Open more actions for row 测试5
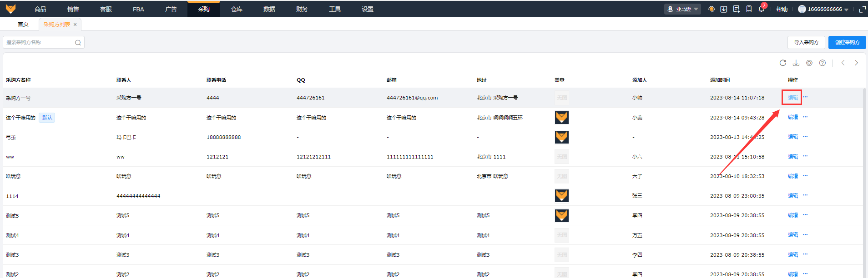868x278 pixels. [x=805, y=215]
